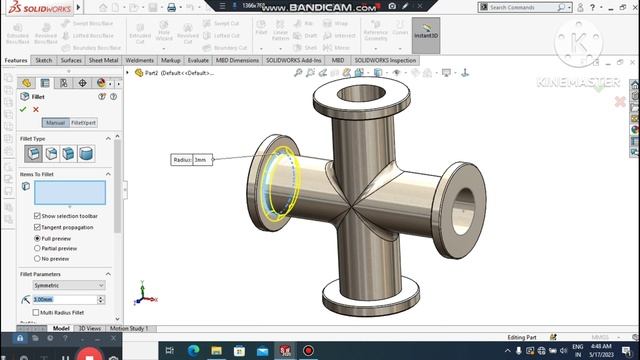
Task: Open the DimXpertManager crosshair tab
Action: [x=82, y=83]
